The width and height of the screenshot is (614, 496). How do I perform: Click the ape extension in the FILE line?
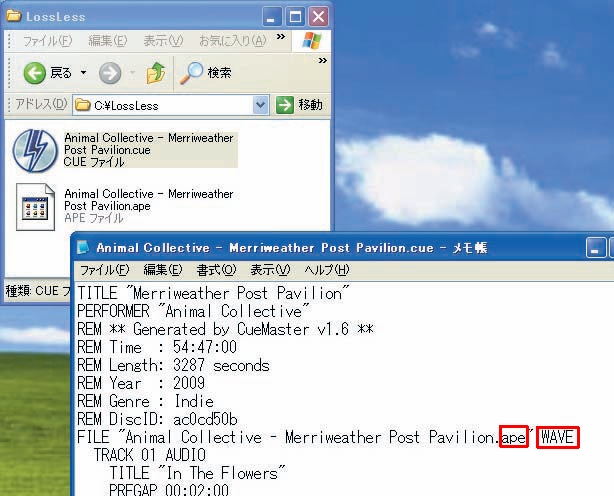click(x=513, y=437)
